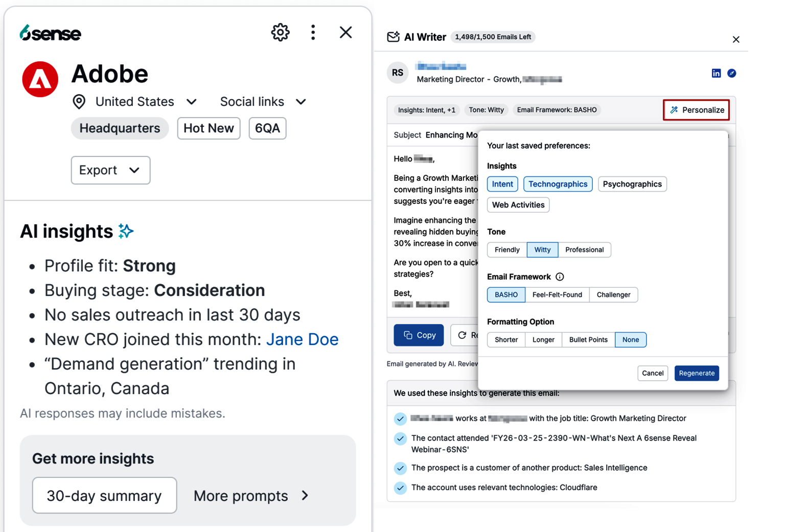
Task: Click the blue compass icon beside LinkedIn
Action: (x=732, y=73)
